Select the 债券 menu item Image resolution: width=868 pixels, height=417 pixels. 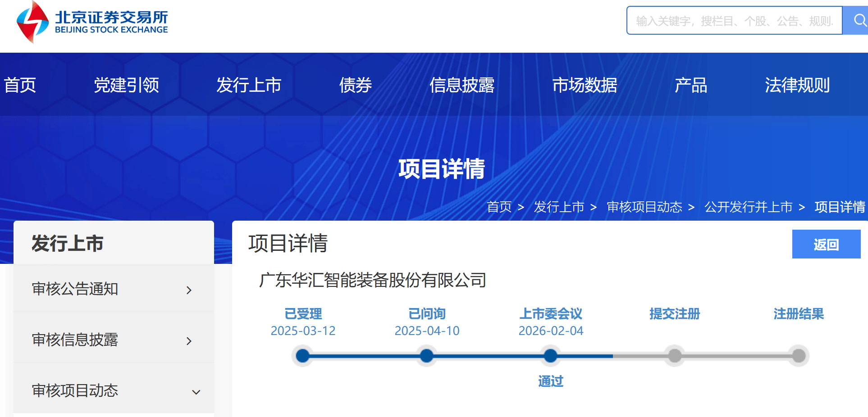(x=355, y=85)
